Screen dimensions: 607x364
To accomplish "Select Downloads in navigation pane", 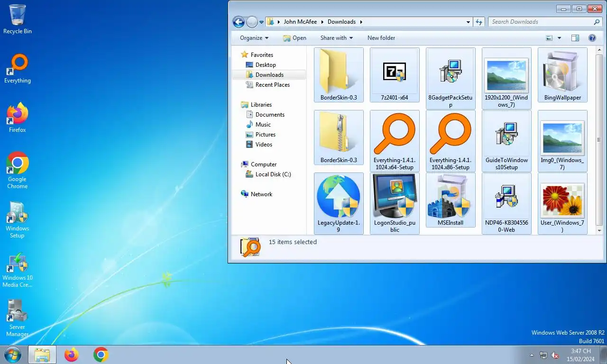I will click(x=269, y=75).
